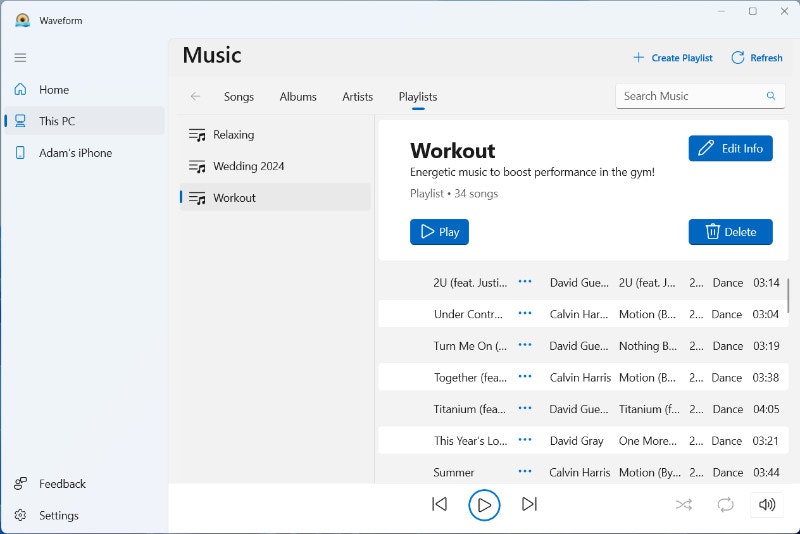The width and height of the screenshot is (800, 534).
Task: Open more options for Summer track
Action: pyautogui.click(x=525, y=471)
